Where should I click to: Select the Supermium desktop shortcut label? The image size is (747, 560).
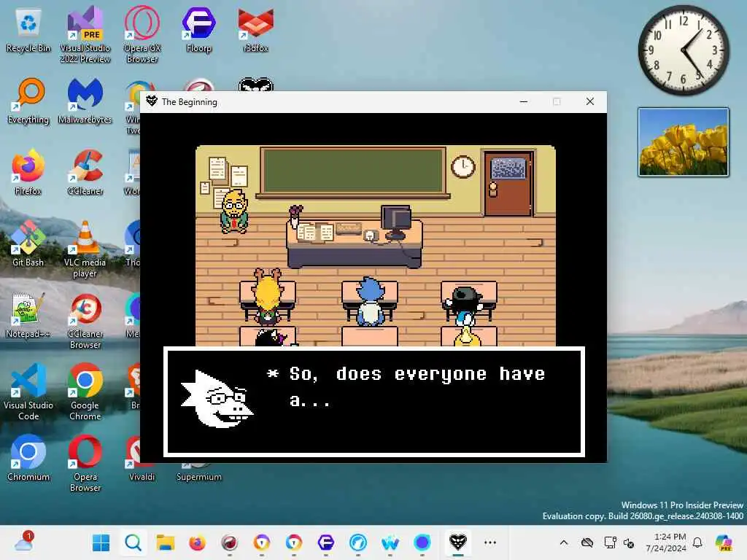coord(198,477)
